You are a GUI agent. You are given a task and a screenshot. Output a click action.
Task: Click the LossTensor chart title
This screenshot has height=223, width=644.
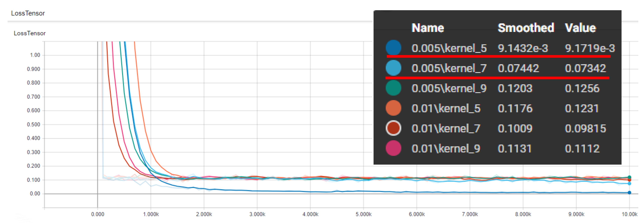[29, 33]
